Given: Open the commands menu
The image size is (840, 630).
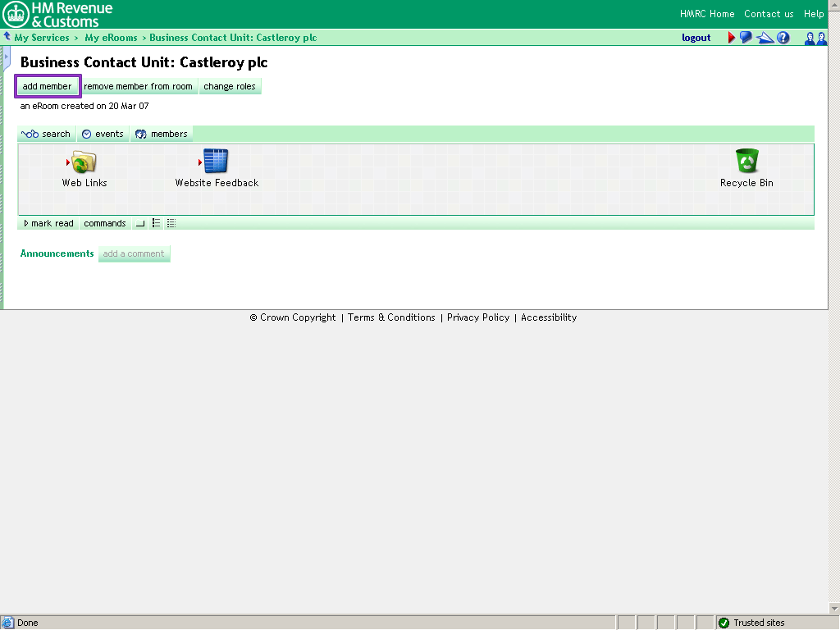Looking at the screenshot, I should 104,223.
